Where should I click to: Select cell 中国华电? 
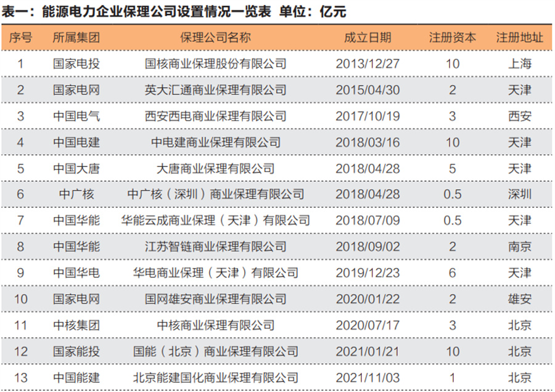pos(76,273)
